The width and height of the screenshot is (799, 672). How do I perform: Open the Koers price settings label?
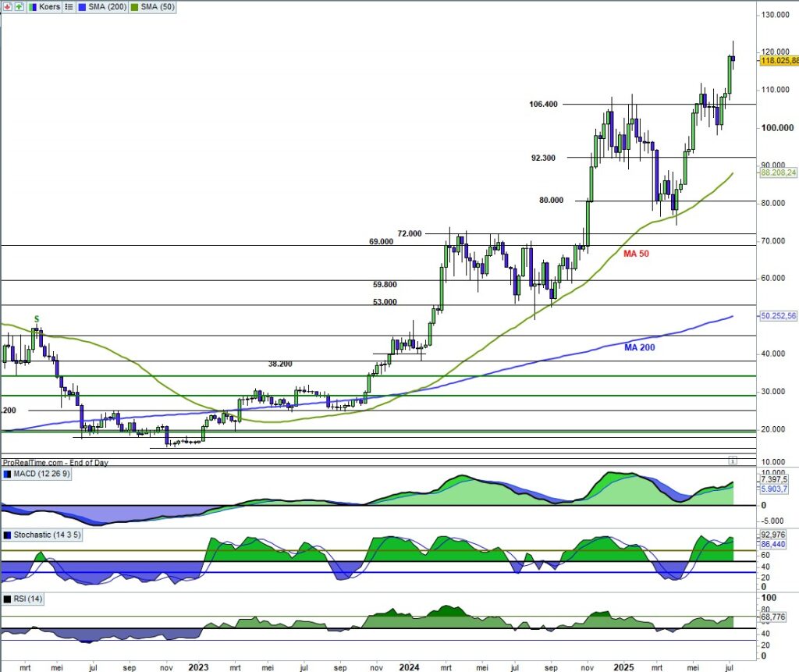[50, 6]
